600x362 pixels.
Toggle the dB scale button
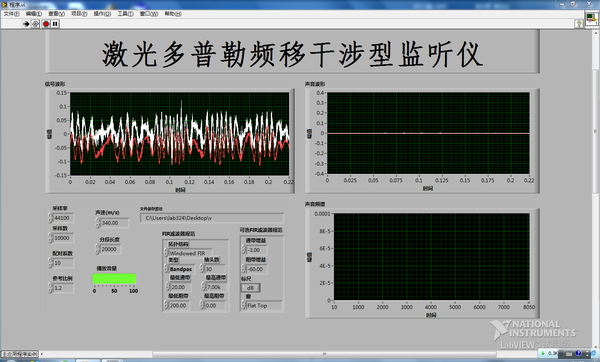pos(250,288)
